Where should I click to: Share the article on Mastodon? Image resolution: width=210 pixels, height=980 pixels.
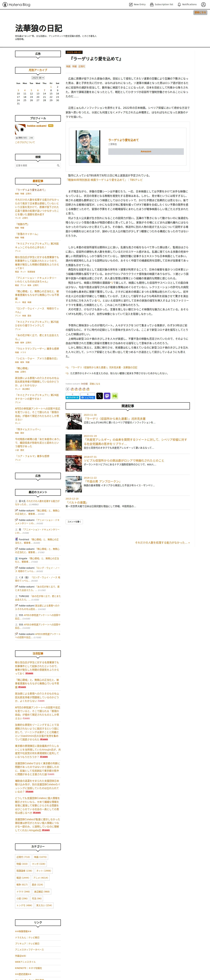point(107,396)
